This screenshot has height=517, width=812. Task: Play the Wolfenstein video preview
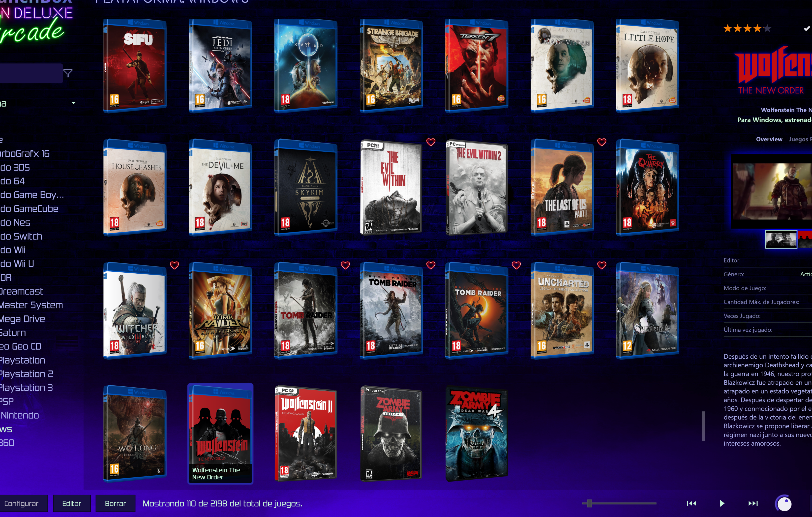(x=772, y=191)
